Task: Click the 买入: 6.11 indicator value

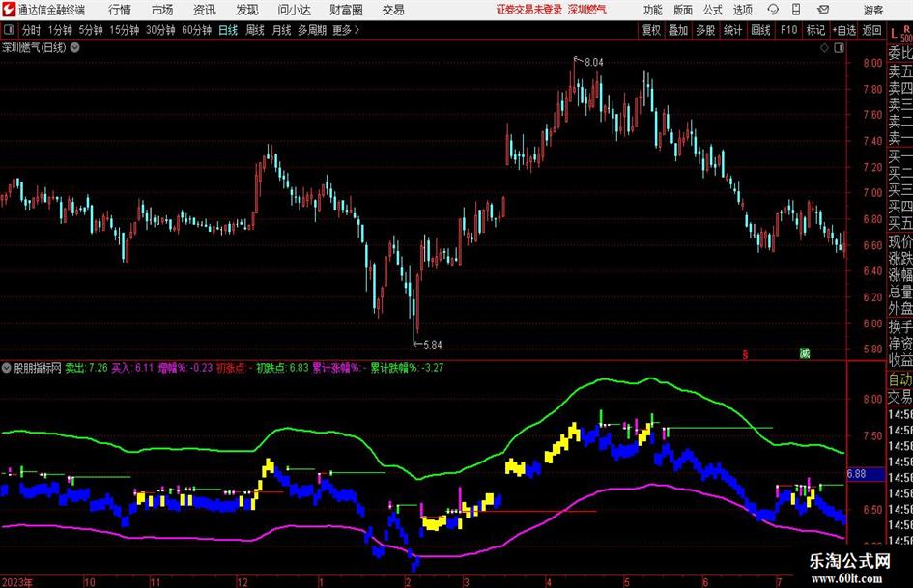Action: (x=132, y=367)
